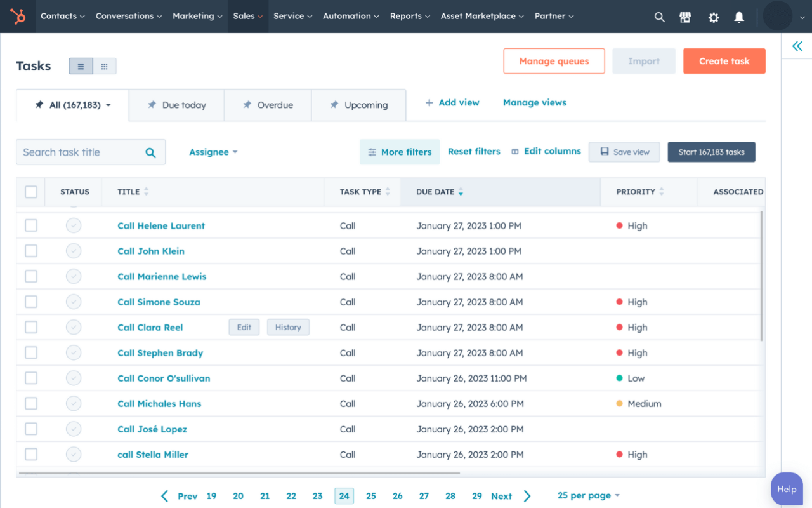Select the checkbox for Call John Klein
The image size is (812, 508).
31,251
